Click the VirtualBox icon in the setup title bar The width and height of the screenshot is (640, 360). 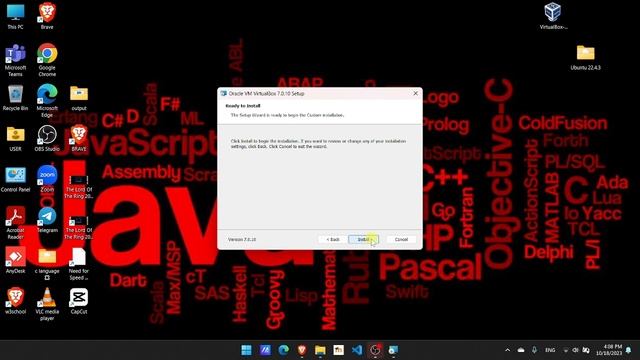point(223,93)
